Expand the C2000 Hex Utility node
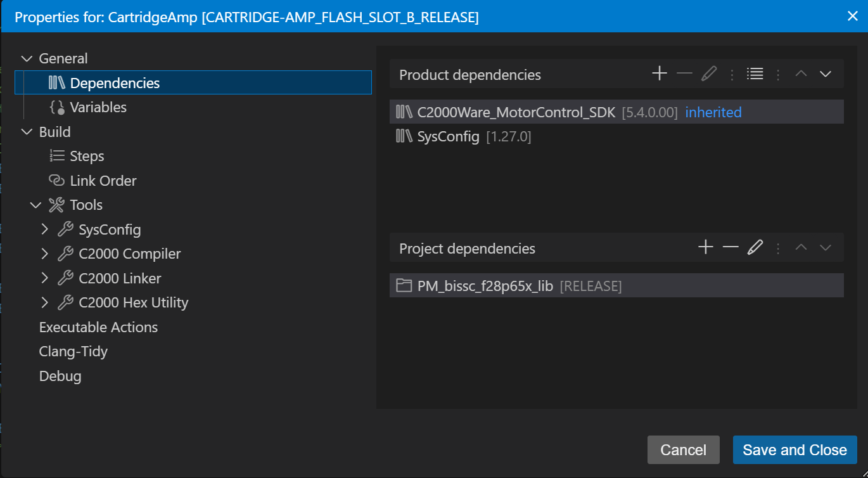Screen dimensions: 868x478 click(44, 302)
